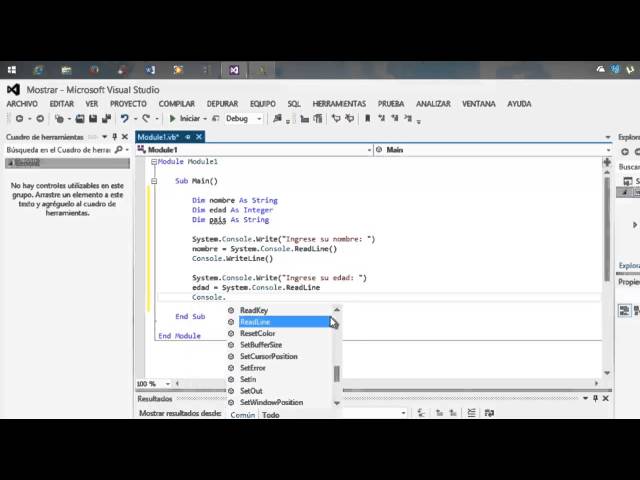Collapse the Module Module1 code region
This screenshot has width=640, height=480.
[154, 162]
